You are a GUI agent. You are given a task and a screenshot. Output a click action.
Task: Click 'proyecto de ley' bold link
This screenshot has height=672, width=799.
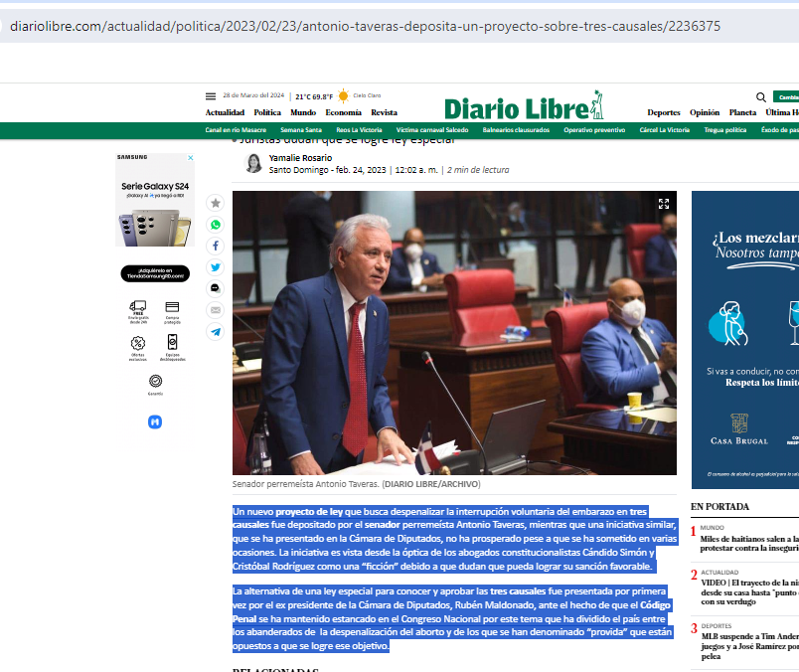309,511
